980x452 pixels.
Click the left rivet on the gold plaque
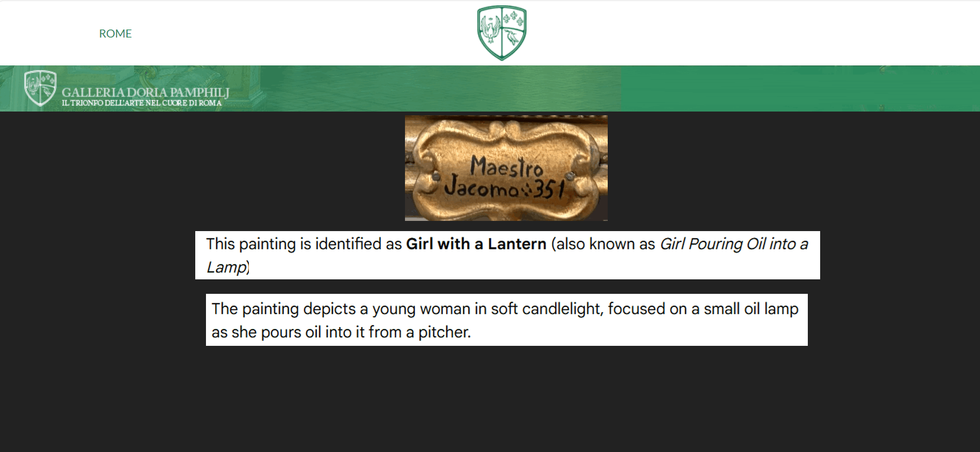436,176
